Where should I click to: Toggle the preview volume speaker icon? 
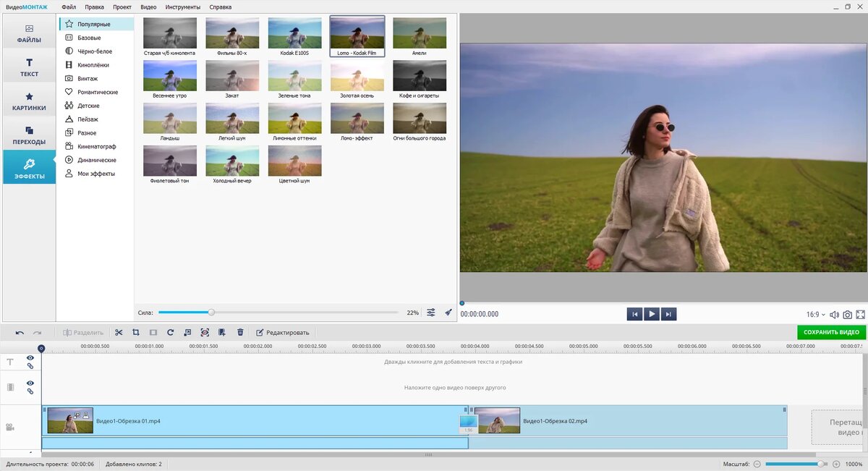pos(834,315)
